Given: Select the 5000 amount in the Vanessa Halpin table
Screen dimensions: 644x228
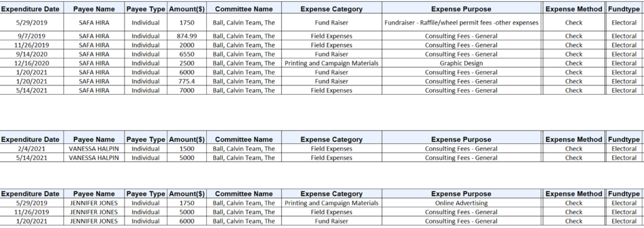Looking at the screenshot, I should click(187, 158).
